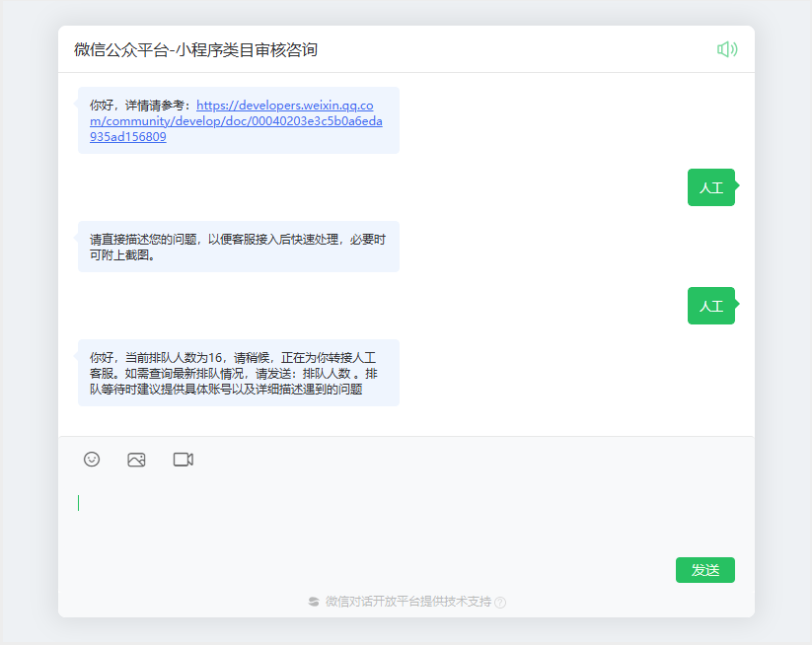This screenshot has height=645, width=812.
Task: Click the queue message 当前排队人数为16
Action: pos(238,373)
